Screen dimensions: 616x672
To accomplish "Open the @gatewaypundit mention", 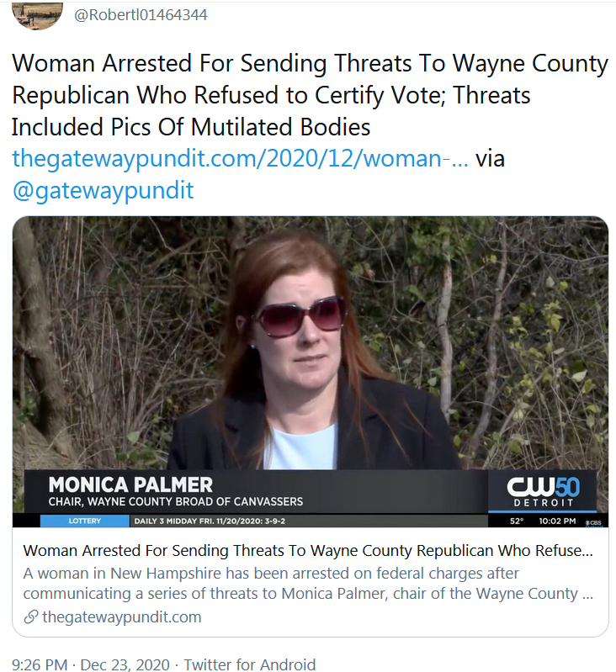I will pyautogui.click(x=103, y=190).
